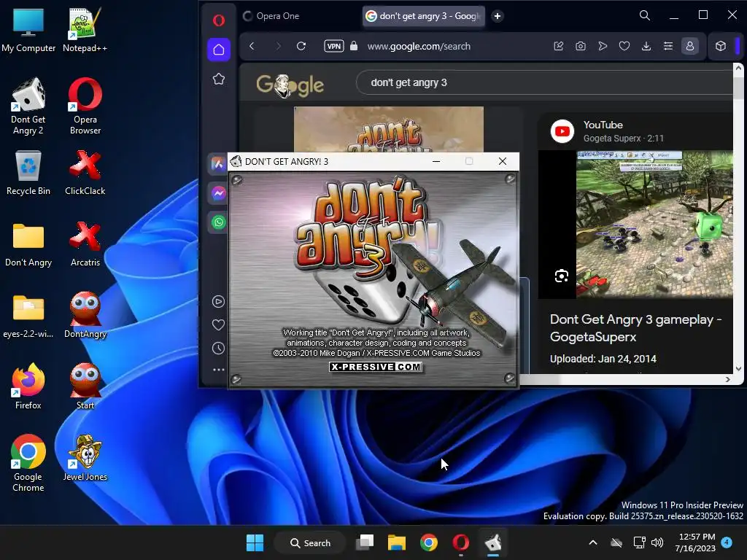The height and width of the screenshot is (560, 747).
Task: Reload the Google search page
Action: pos(301,46)
